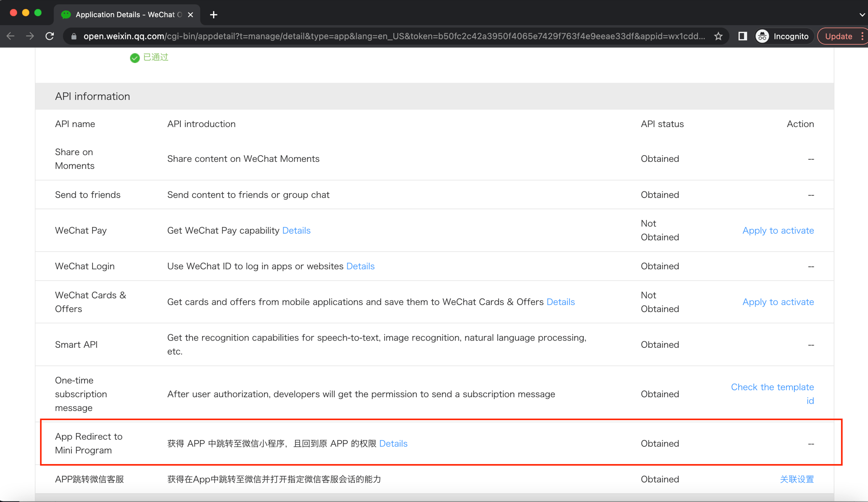This screenshot has width=868, height=502.
Task: Click Details next to WeChat Login
Action: click(x=360, y=266)
